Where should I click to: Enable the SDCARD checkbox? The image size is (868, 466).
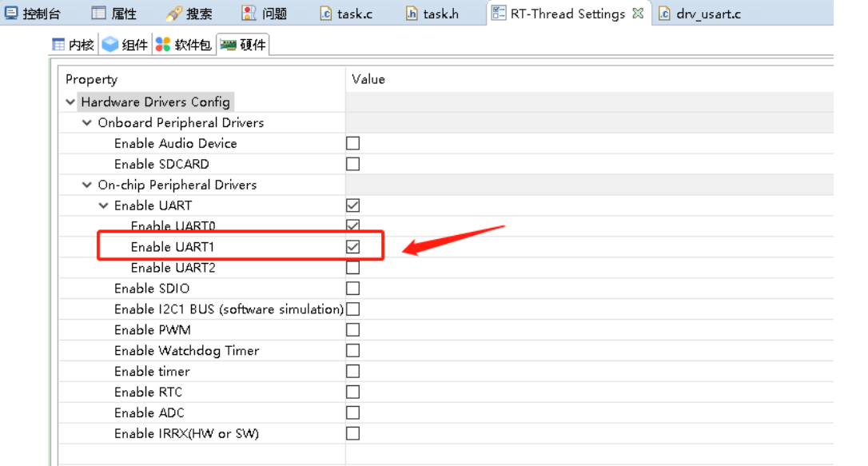point(352,164)
